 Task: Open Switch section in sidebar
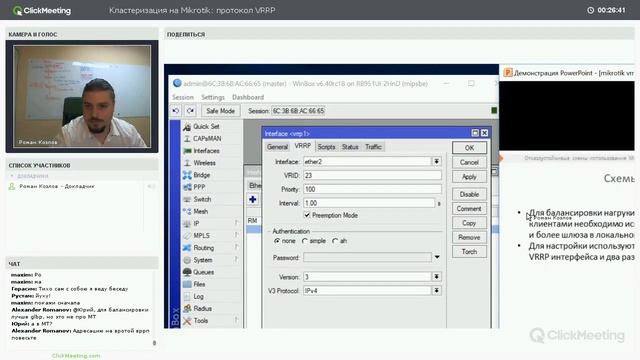[202, 199]
